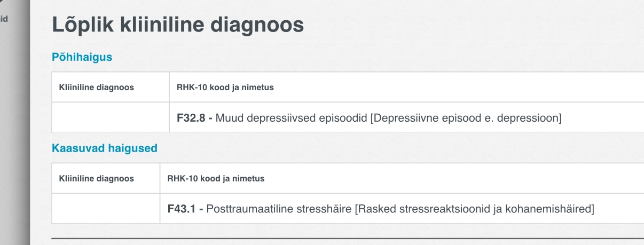Select the Kaasuvad haigused section title

[x=105, y=148]
